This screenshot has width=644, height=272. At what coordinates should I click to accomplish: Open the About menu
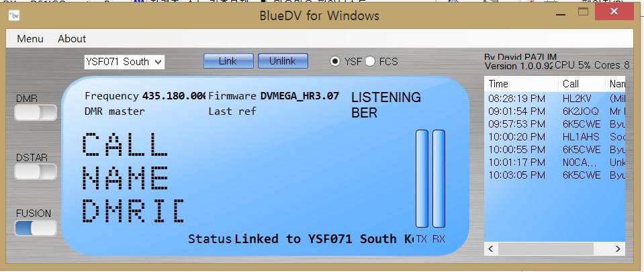(72, 39)
